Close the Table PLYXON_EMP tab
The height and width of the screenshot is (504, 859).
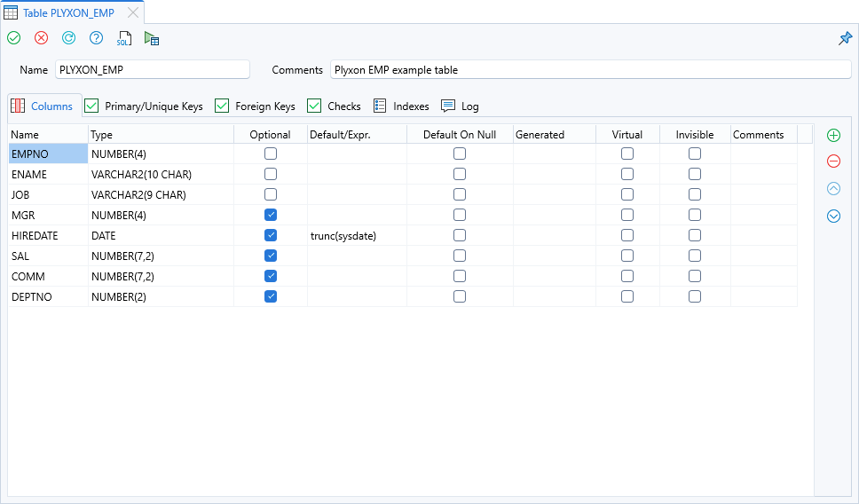click(x=133, y=12)
